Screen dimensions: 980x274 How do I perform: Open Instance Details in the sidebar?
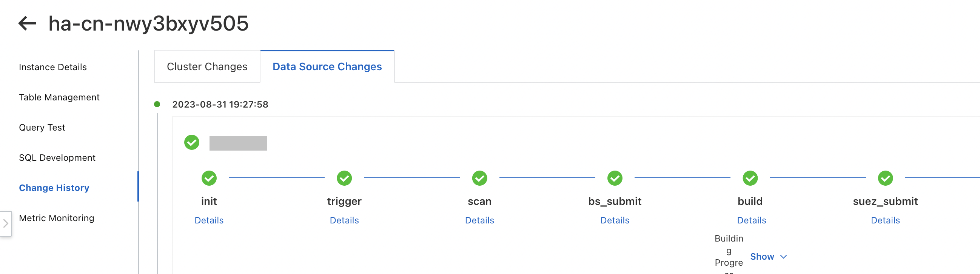coord(53,67)
